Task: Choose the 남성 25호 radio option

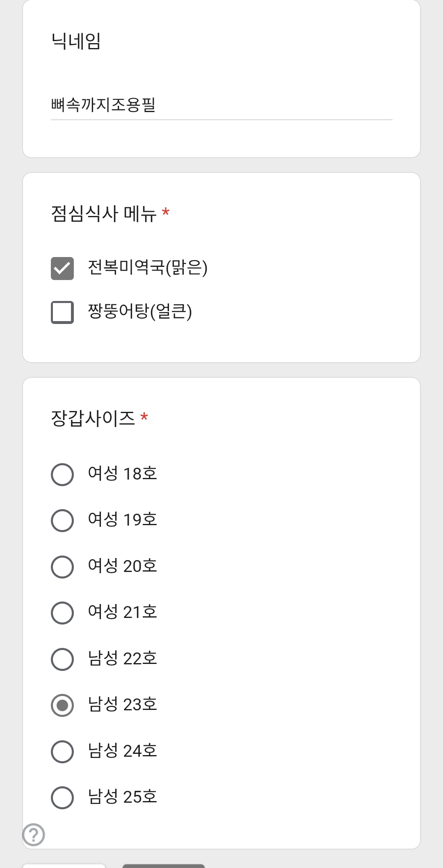Action: [62, 798]
